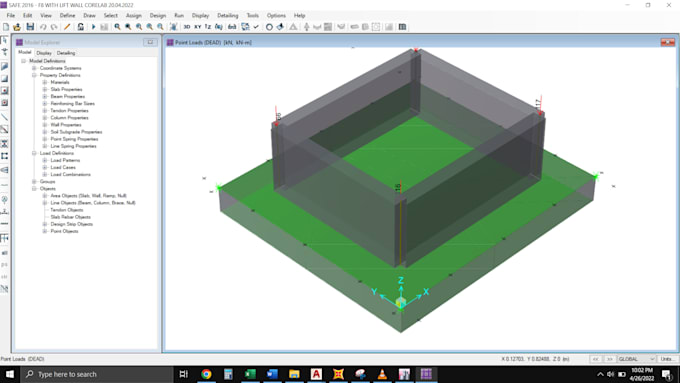The image size is (680, 383).
Task: Open the Define menu
Action: point(67,15)
